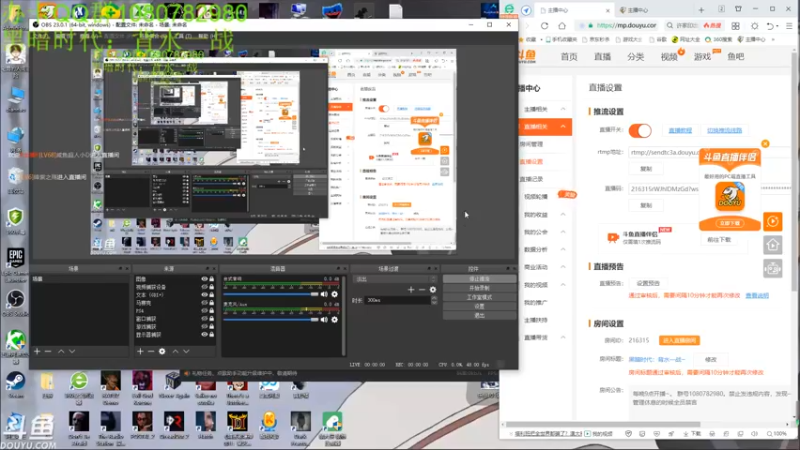
Task: Click the orange 进入直播间 button
Action: point(679,340)
